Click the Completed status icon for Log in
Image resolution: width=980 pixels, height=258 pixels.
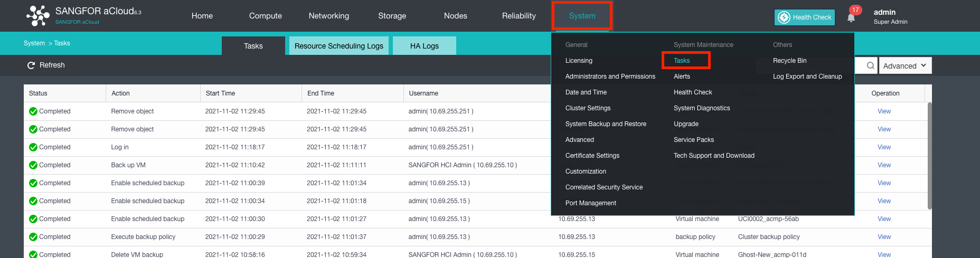tap(33, 147)
